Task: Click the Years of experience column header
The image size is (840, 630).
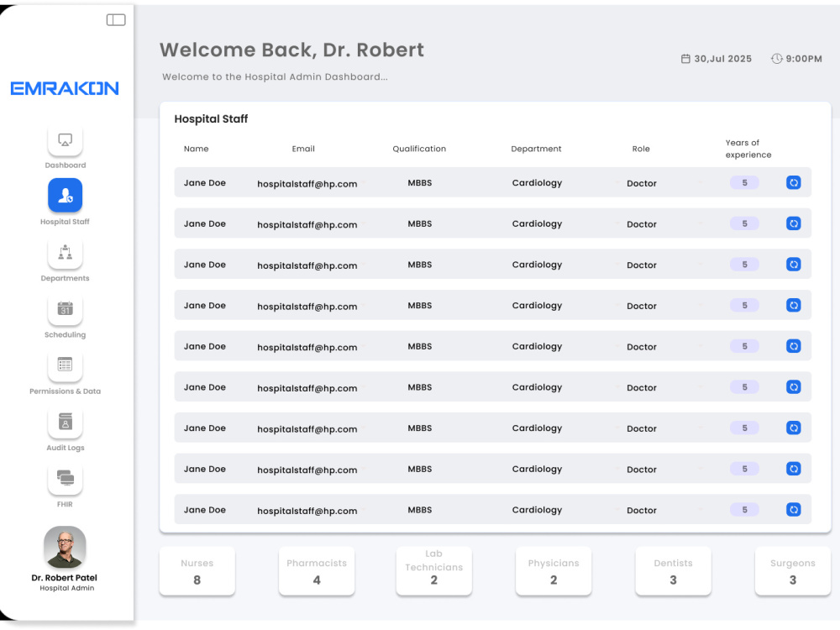Action: [748, 149]
